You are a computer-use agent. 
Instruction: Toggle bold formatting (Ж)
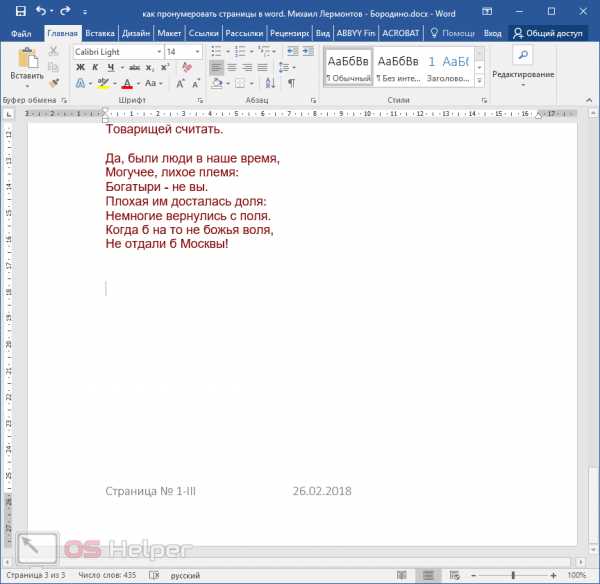pos(80,68)
